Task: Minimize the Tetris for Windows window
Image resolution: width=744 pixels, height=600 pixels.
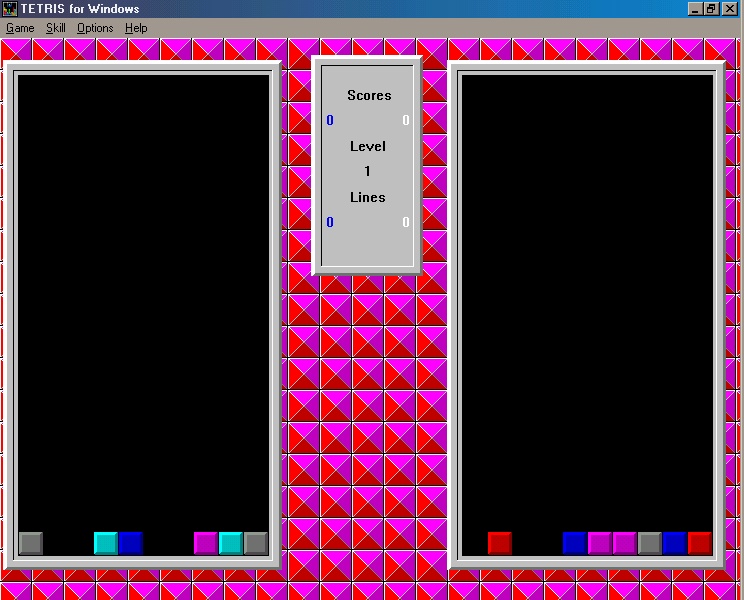Action: pyautogui.click(x=695, y=9)
